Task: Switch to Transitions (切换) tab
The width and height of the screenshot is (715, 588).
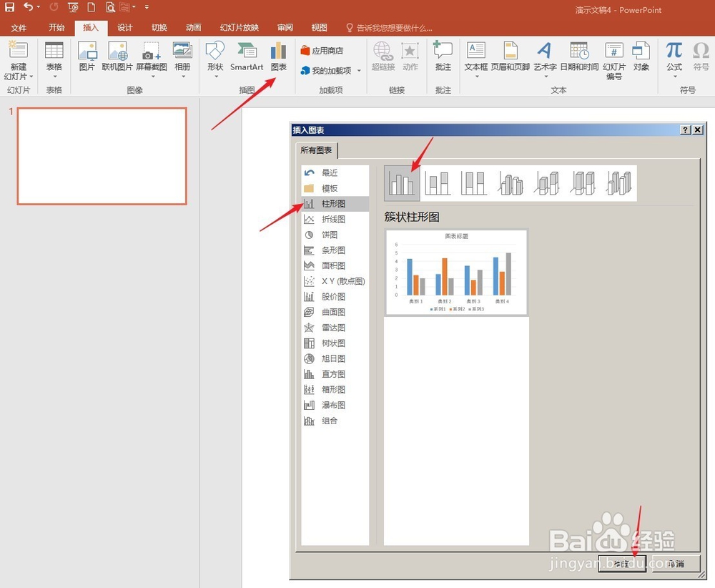Action: coord(159,28)
